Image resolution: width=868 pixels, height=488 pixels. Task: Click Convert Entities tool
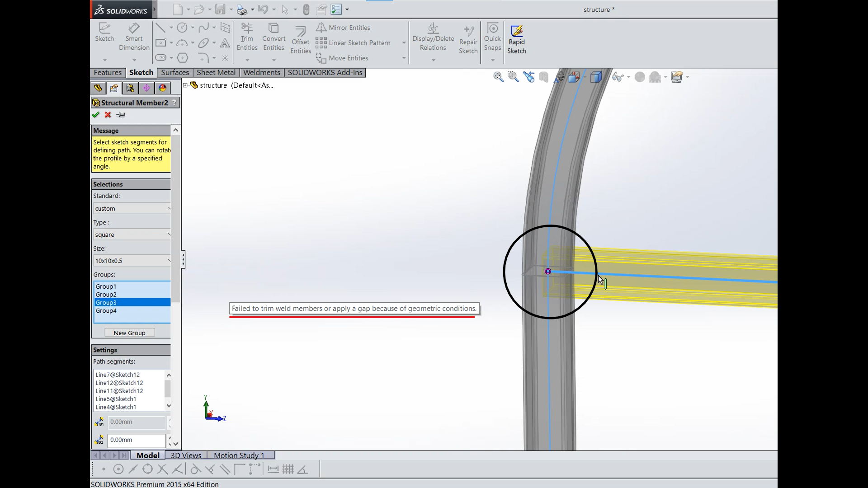tap(274, 36)
